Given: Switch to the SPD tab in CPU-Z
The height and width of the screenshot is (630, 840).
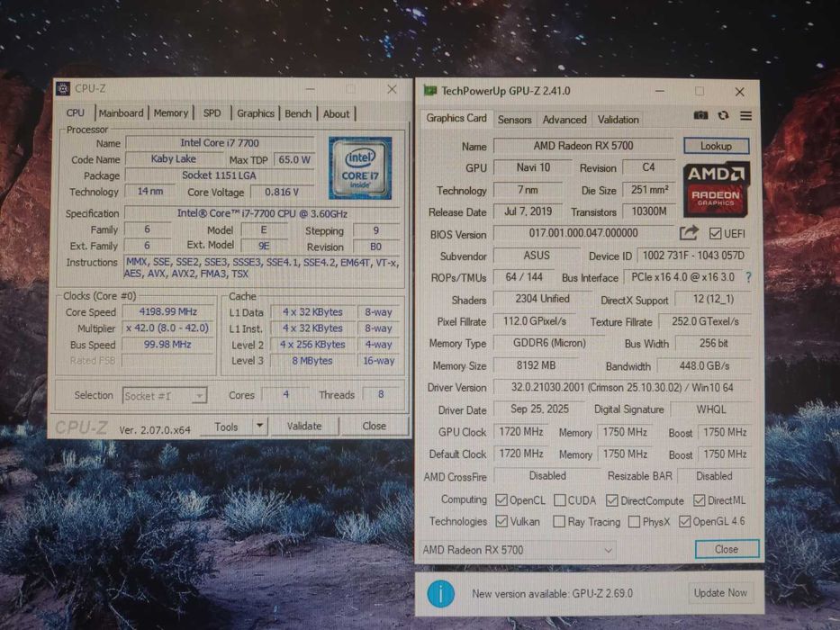Looking at the screenshot, I should (212, 113).
